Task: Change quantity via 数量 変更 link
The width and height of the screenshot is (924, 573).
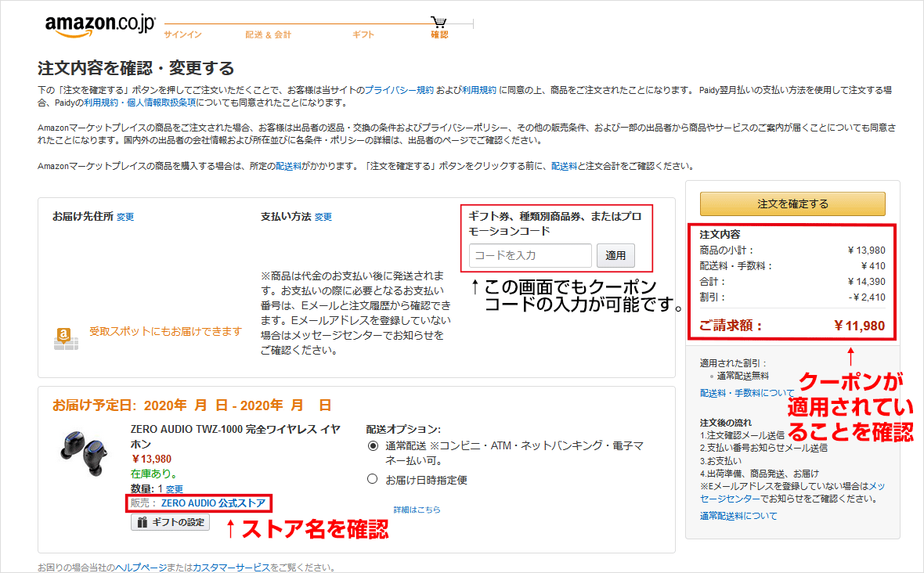Action: point(175,488)
